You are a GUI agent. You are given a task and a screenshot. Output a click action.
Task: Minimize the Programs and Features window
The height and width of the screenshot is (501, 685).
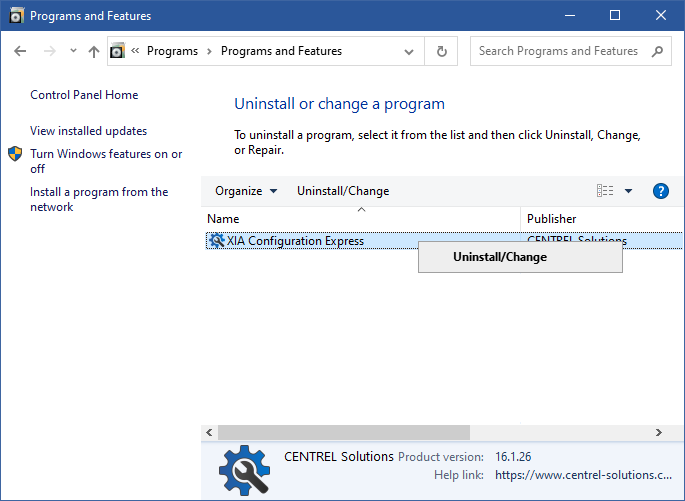570,15
